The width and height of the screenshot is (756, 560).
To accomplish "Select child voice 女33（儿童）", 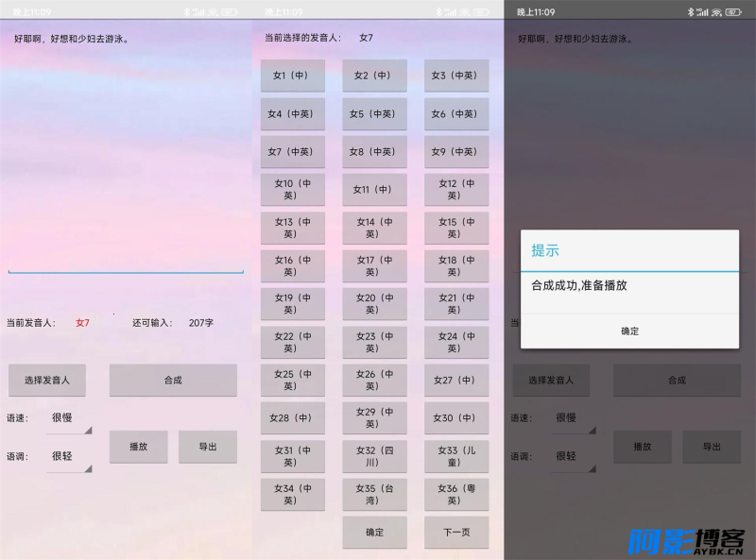I will [456, 456].
